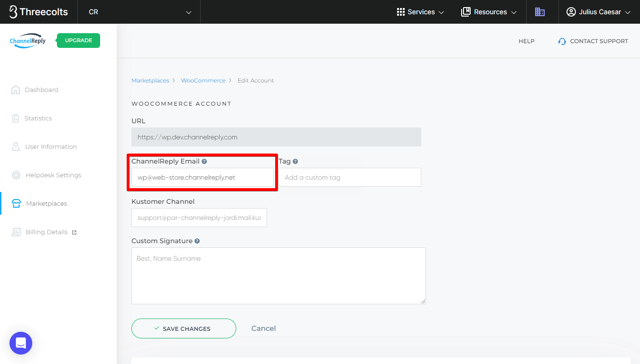Screen dimensions: 640x364
Task: Select Marketplaces in the sidebar
Action: 46,203
